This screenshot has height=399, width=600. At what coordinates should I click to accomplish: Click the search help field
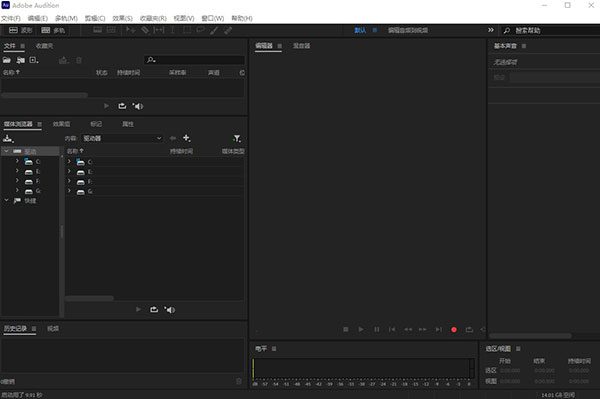(x=551, y=30)
